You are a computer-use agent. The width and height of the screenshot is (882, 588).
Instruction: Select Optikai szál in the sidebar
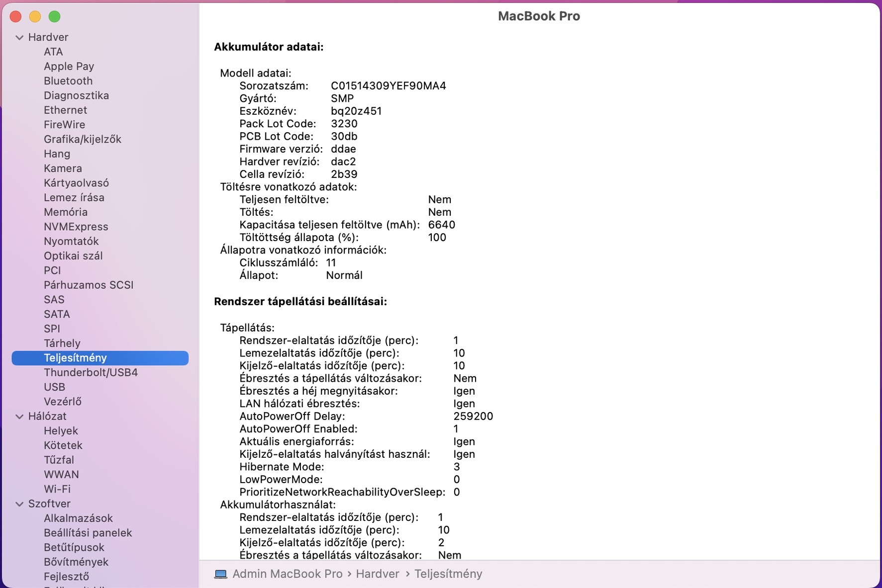click(x=73, y=256)
